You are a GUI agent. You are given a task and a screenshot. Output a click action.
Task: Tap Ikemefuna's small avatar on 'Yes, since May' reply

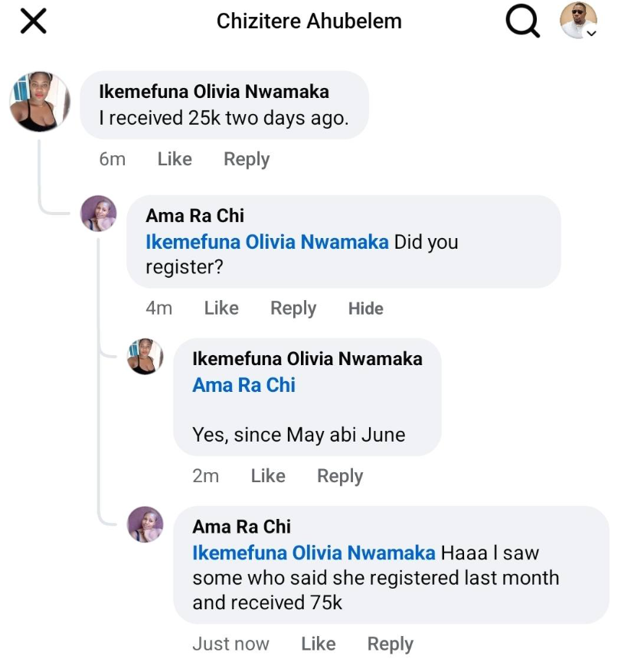coord(145,356)
